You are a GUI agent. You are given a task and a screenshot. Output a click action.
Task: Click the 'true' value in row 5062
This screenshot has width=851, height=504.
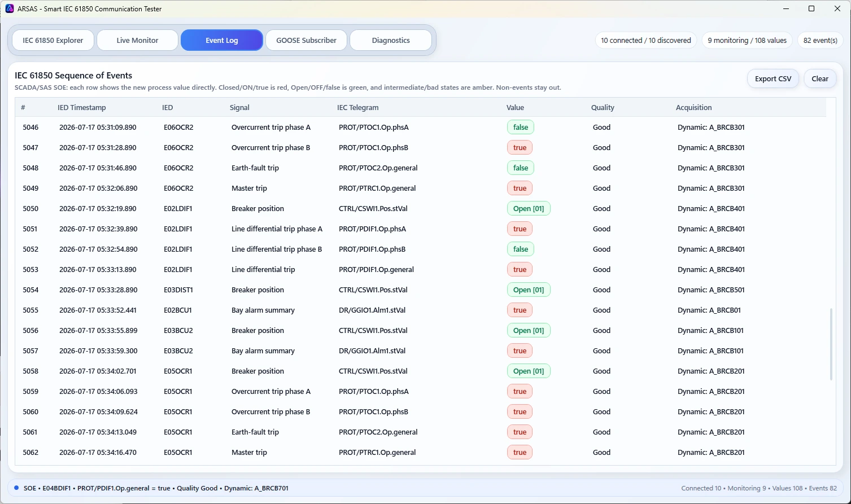pos(520,452)
